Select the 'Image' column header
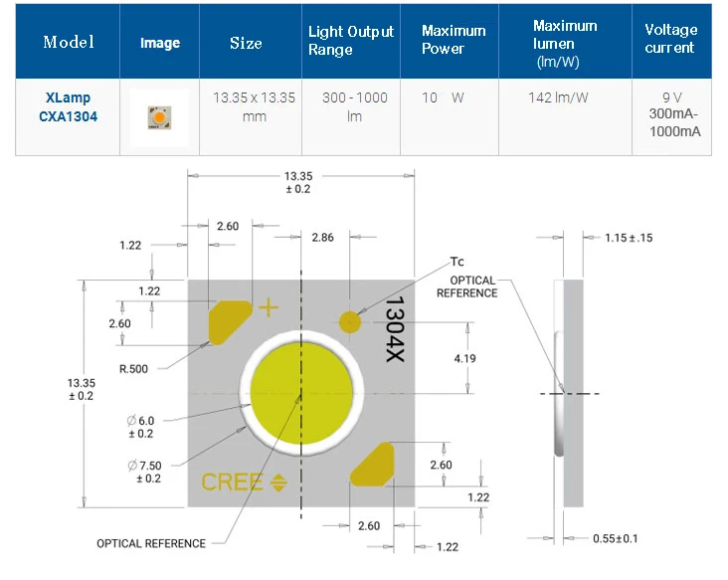 point(160,43)
